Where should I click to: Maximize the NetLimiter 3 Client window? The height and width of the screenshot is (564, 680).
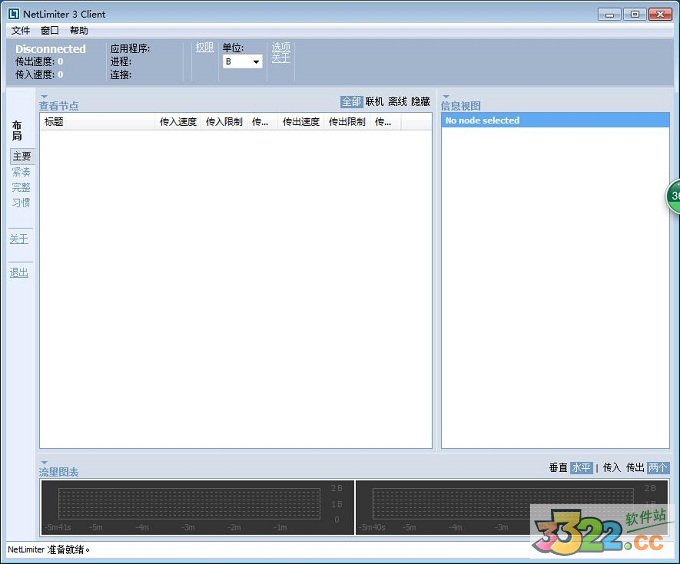(634, 14)
